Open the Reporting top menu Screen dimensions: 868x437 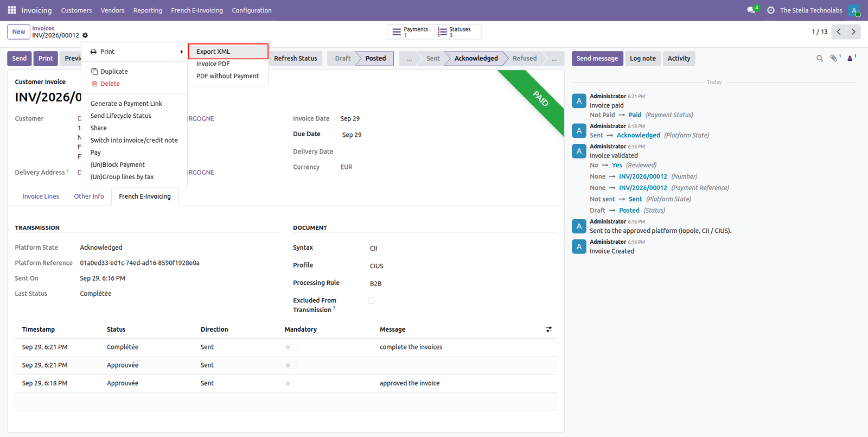tap(148, 10)
